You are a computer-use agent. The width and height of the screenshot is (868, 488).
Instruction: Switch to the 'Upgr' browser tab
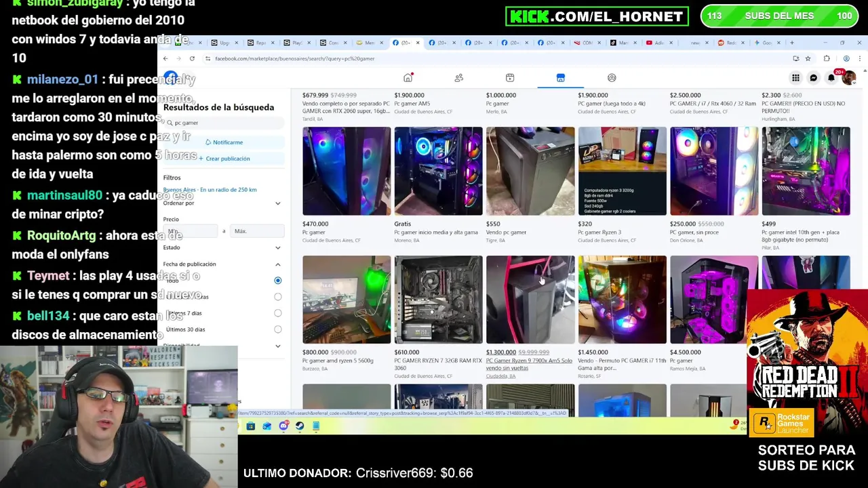tap(225, 43)
